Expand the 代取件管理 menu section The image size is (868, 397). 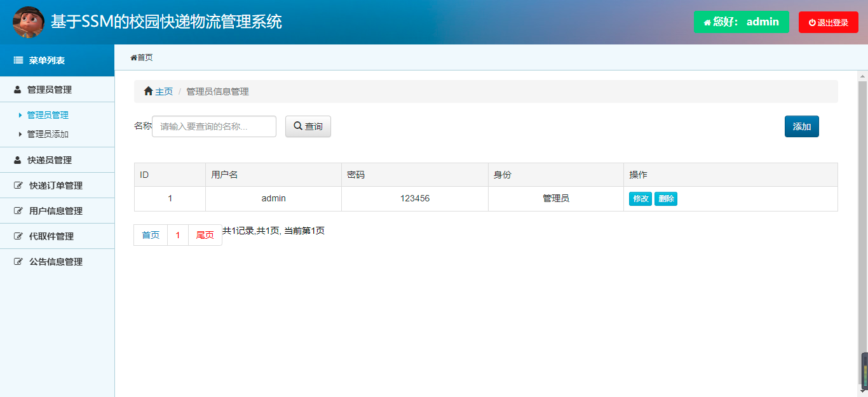tap(57, 236)
